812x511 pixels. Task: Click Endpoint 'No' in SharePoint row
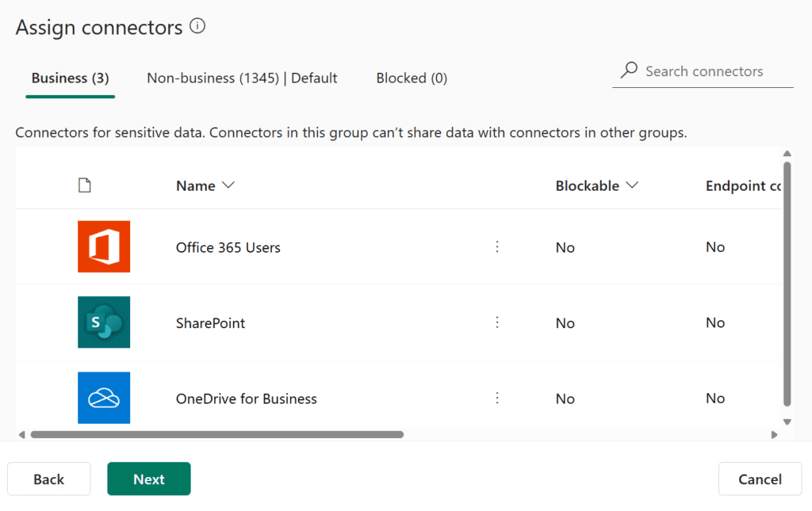pos(715,322)
